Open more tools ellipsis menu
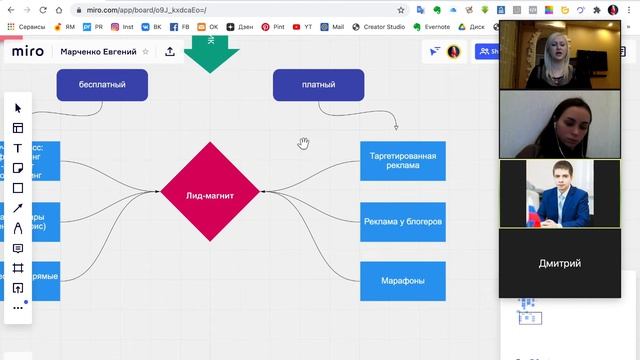The image size is (640, 360). (x=18, y=308)
